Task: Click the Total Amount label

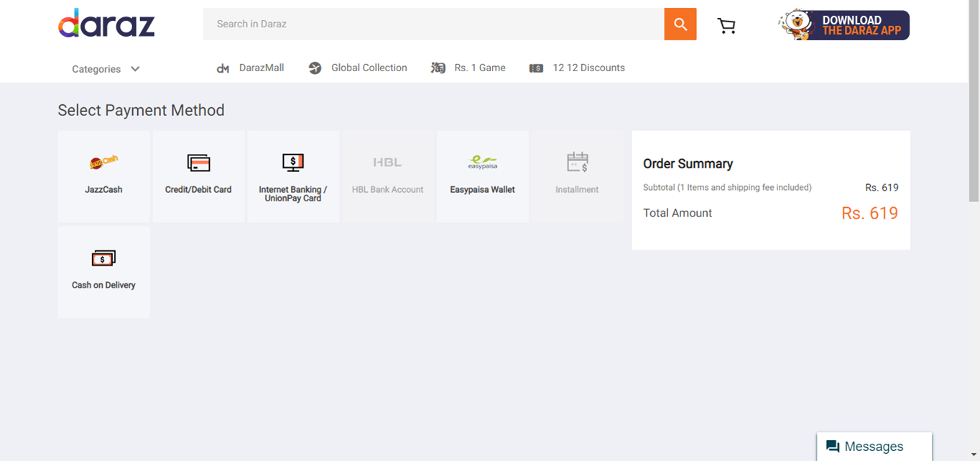Action: [x=678, y=214]
